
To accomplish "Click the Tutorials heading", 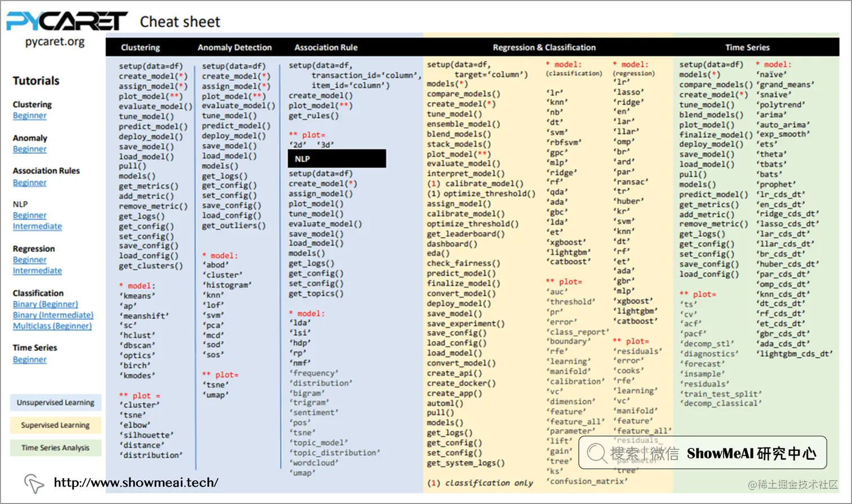I will click(x=36, y=81).
